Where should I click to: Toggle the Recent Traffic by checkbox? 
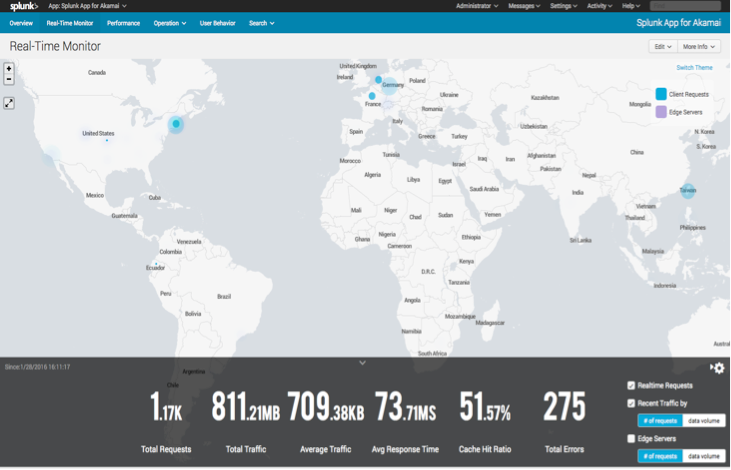(631, 403)
